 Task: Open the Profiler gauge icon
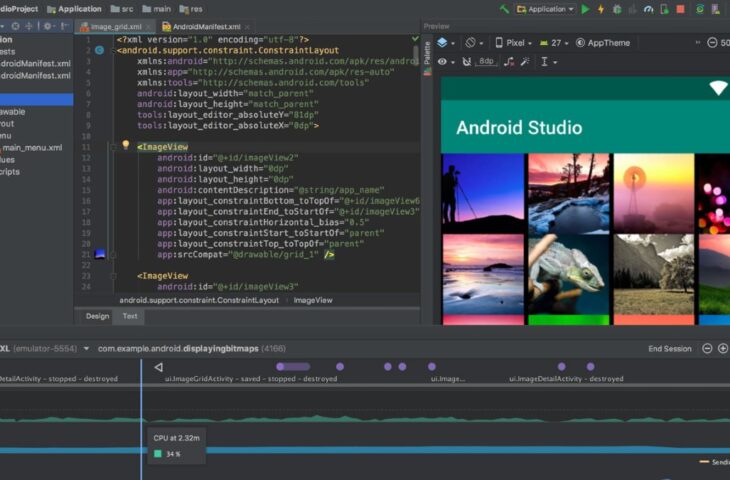click(x=649, y=9)
